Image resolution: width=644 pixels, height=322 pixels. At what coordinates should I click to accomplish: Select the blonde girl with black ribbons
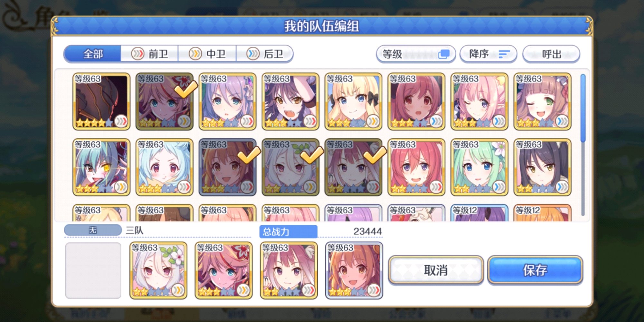click(353, 101)
